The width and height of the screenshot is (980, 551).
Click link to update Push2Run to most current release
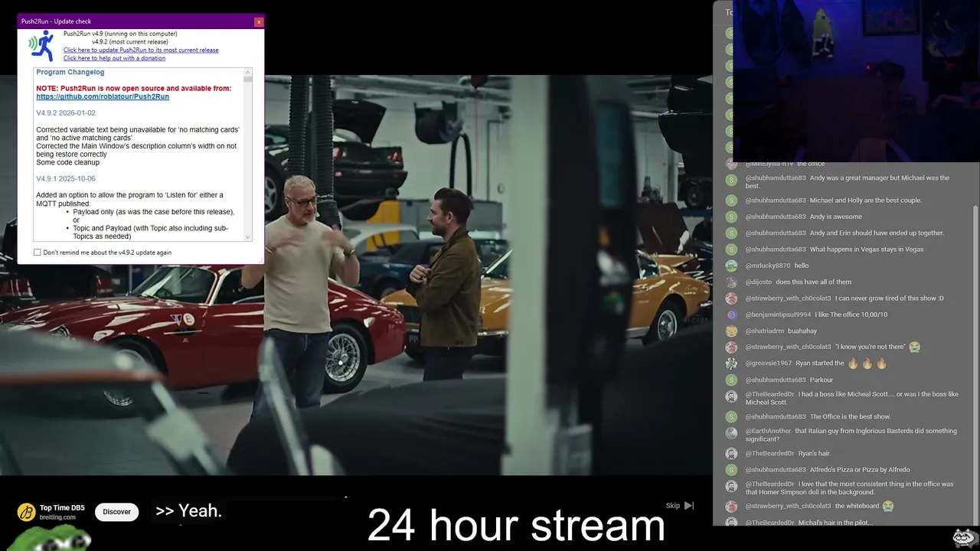pos(141,51)
